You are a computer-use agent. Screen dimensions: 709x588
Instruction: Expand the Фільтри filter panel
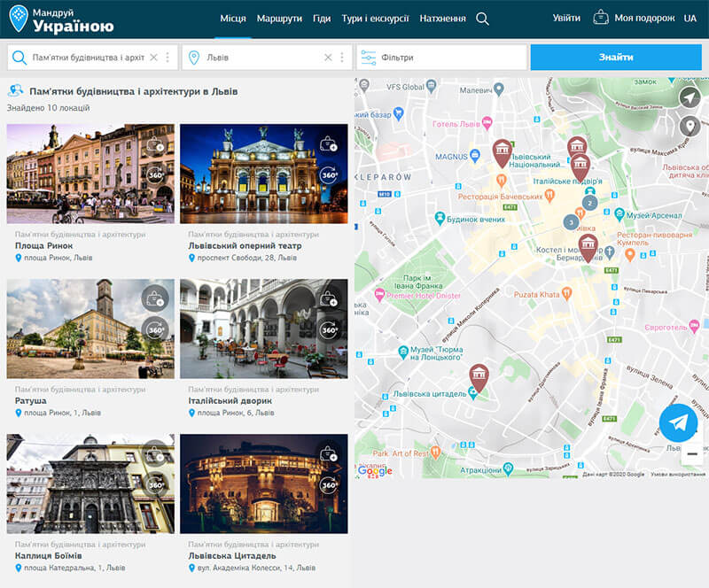440,58
